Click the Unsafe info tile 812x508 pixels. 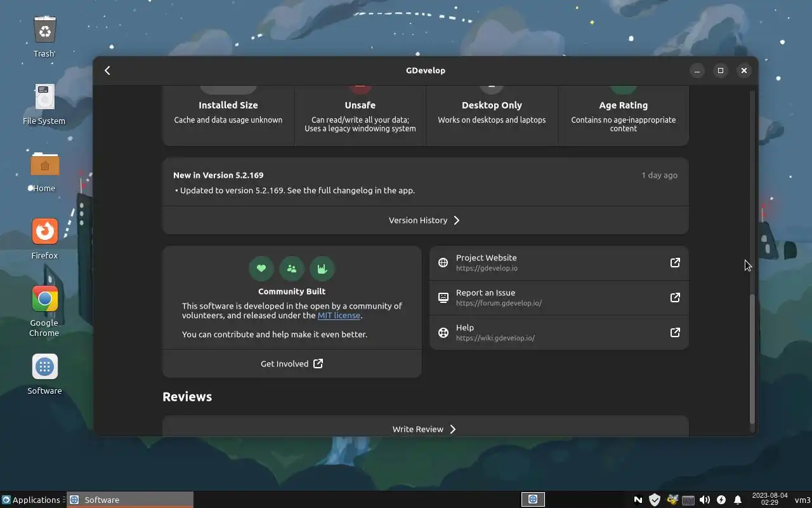tap(360, 115)
